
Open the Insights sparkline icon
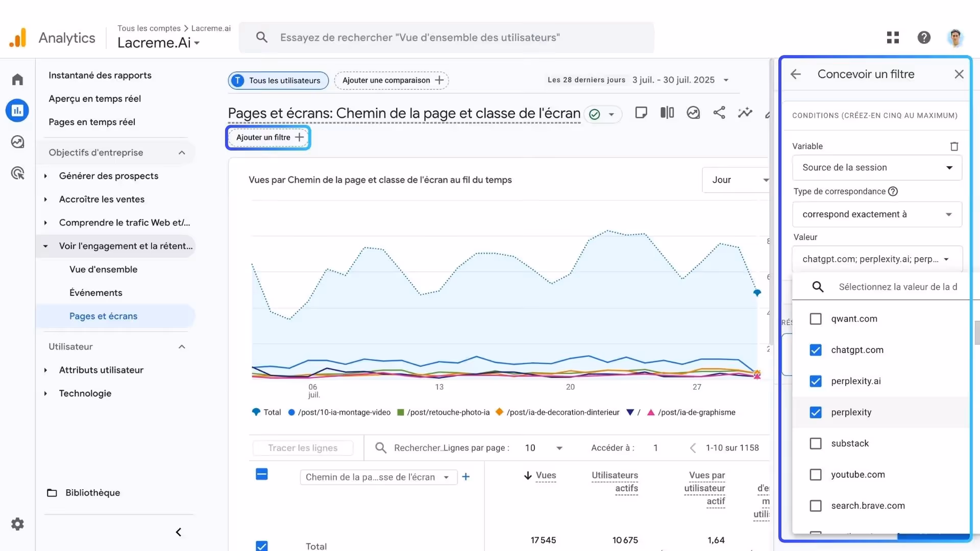pyautogui.click(x=745, y=113)
